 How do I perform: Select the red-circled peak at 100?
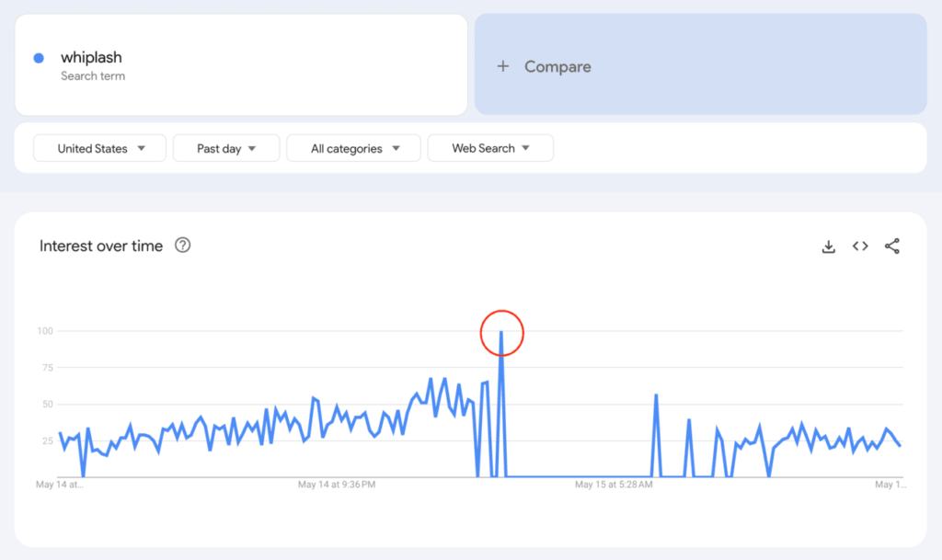(x=501, y=332)
